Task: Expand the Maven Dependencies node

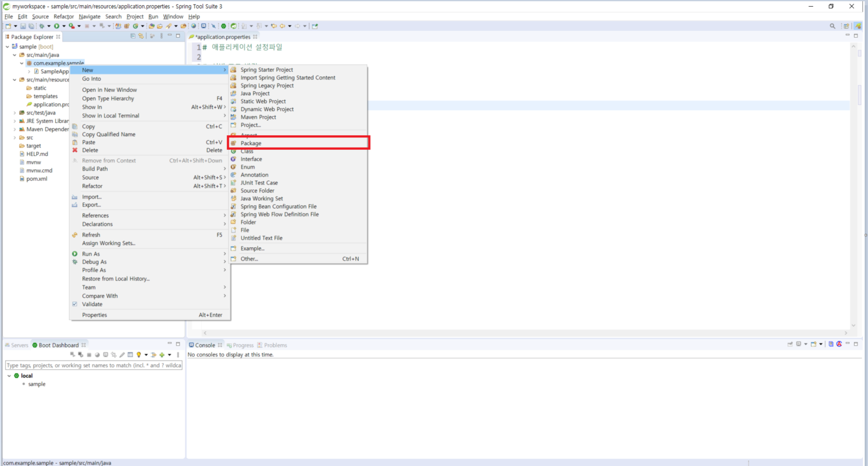Action: (15, 130)
